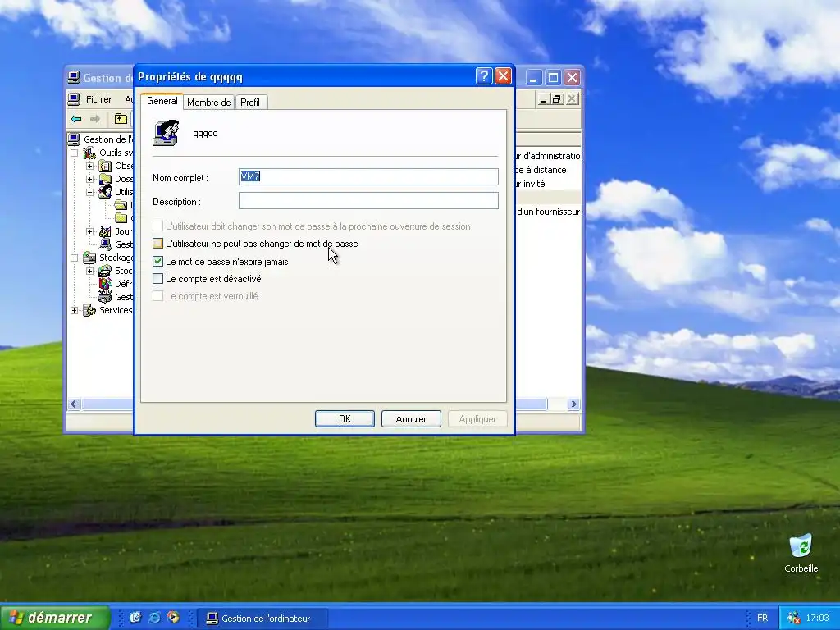Click the Show Desktop quick launch icon
Viewport: 840px width, 630px height.
[135, 618]
